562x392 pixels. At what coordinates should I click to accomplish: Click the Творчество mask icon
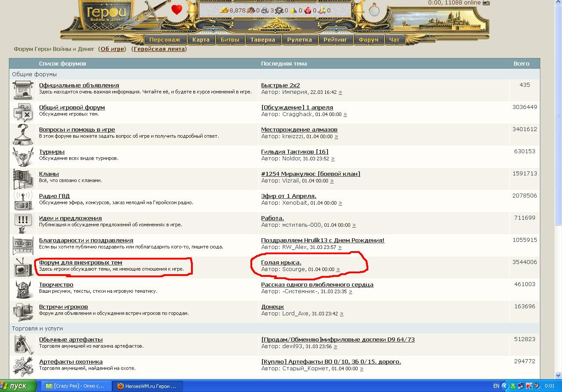23,289
